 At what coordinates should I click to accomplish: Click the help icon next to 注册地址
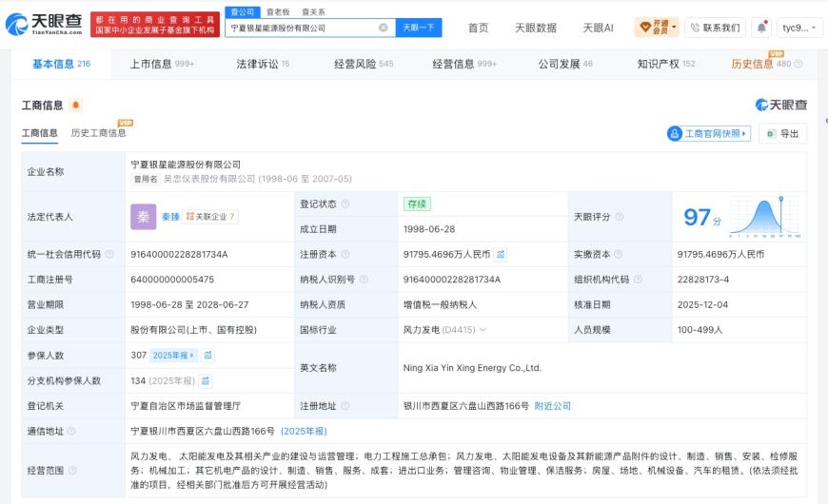tap(345, 406)
